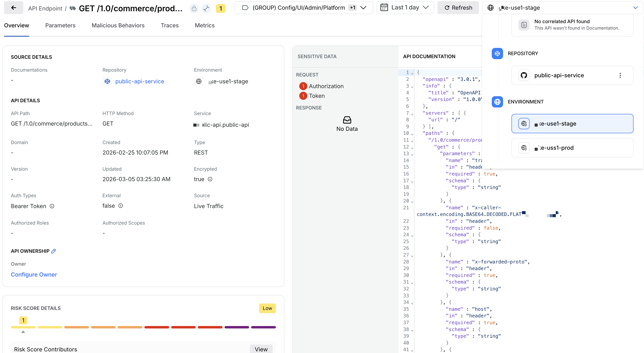Open the Last 1 day time range dropdown
Viewport: 644px width, 353px height.
pyautogui.click(x=405, y=8)
